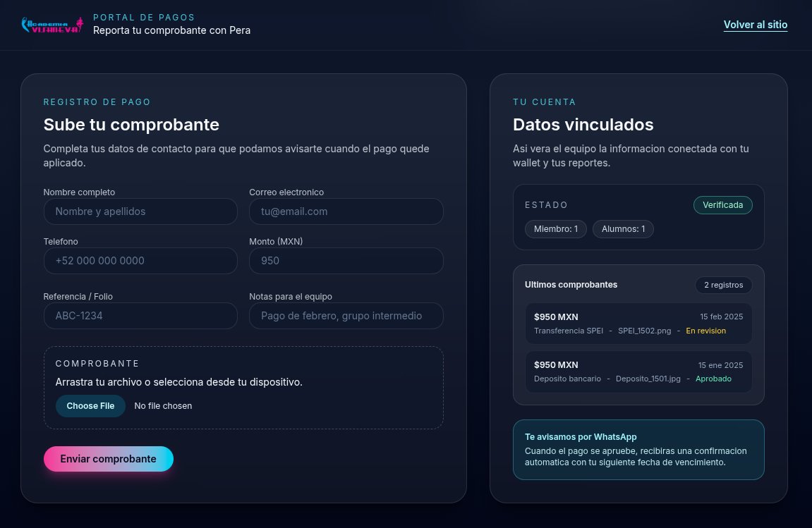Click the Ultimos comprobantes title
812x528 pixels.
click(x=571, y=285)
